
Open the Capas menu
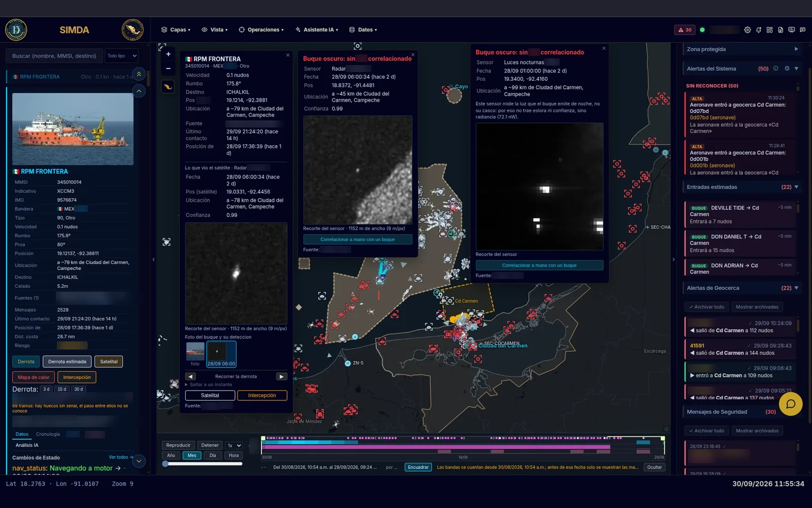(176, 30)
